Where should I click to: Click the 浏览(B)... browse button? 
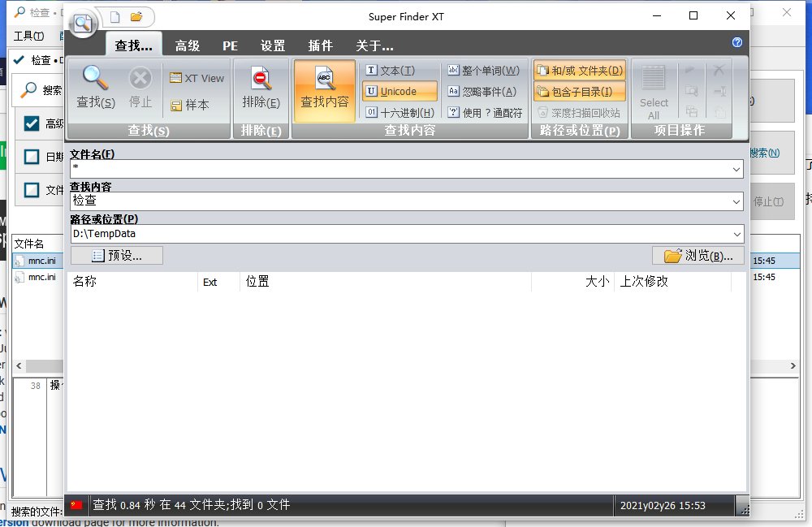pyautogui.click(x=698, y=256)
